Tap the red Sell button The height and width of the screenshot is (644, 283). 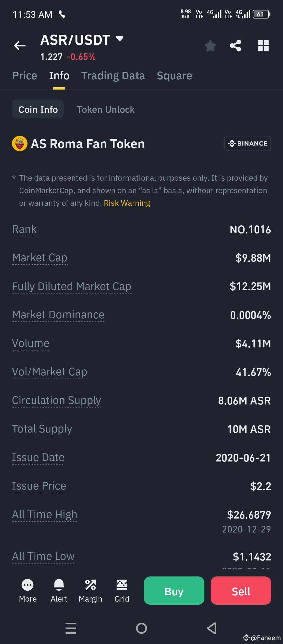coord(241,591)
